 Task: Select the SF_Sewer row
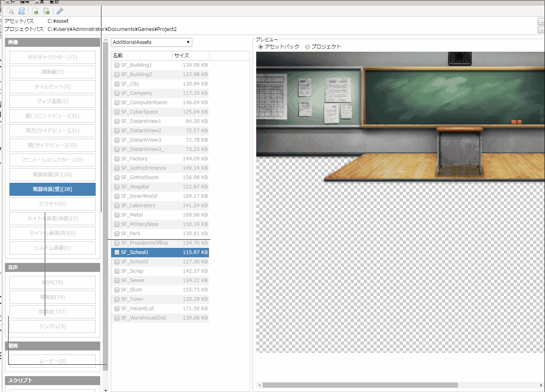click(x=160, y=280)
